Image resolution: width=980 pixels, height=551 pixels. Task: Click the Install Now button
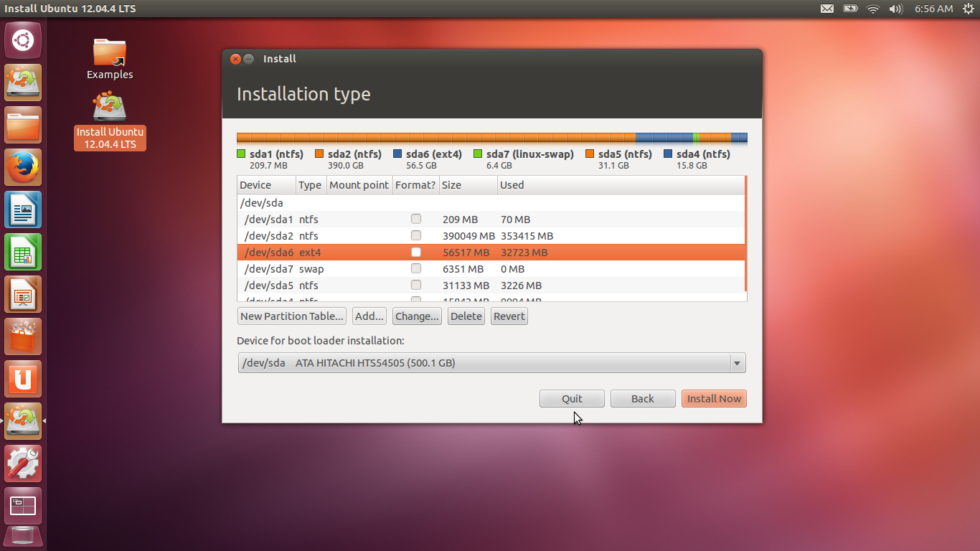[714, 399]
